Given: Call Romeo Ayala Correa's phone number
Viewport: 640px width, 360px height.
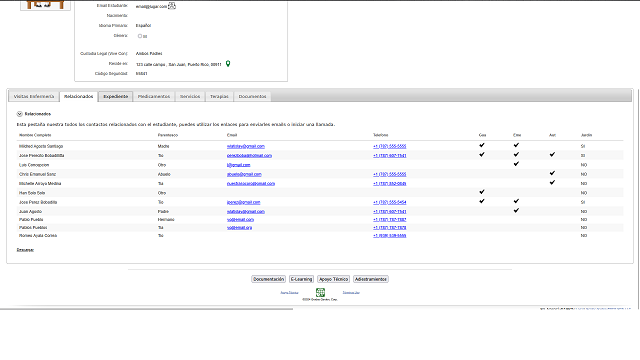Looking at the screenshot, I should 389,236.
